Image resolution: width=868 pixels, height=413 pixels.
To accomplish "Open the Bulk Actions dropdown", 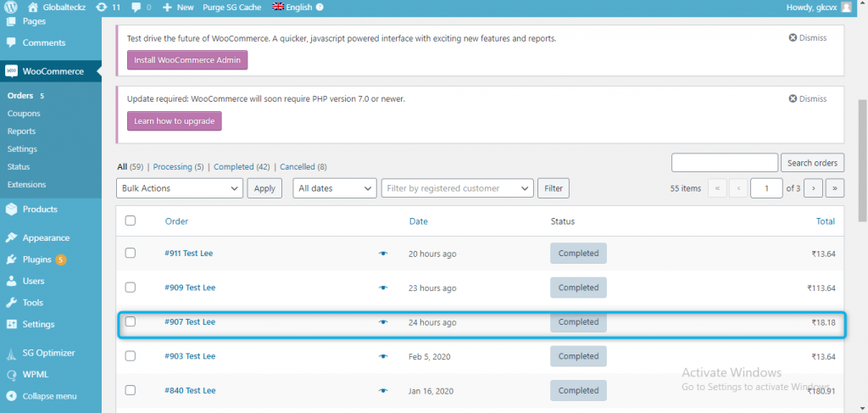I will click(x=180, y=188).
